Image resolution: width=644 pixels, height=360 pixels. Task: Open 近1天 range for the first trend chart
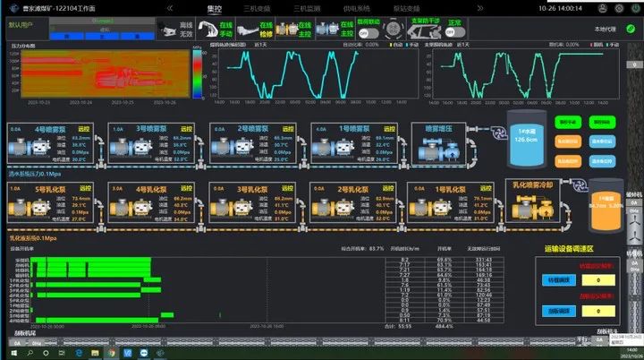262,43
